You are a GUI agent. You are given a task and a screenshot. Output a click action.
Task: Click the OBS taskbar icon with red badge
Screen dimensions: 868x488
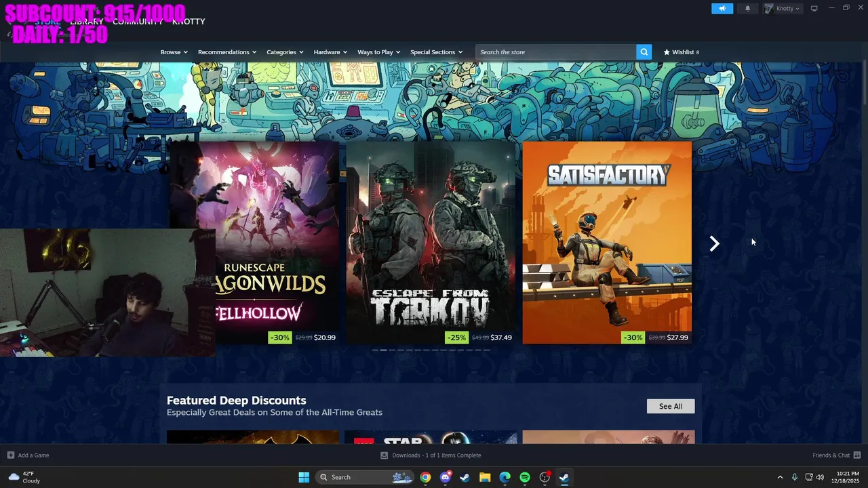coord(545,477)
